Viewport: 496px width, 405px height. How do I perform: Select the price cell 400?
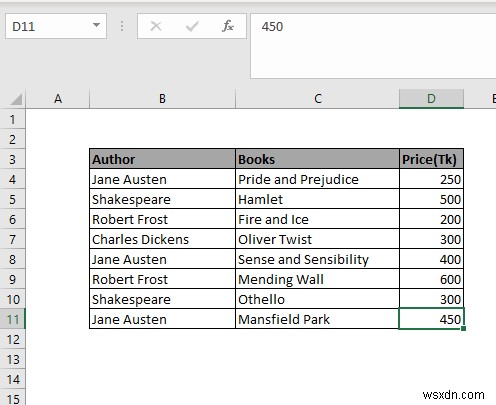tap(431, 259)
